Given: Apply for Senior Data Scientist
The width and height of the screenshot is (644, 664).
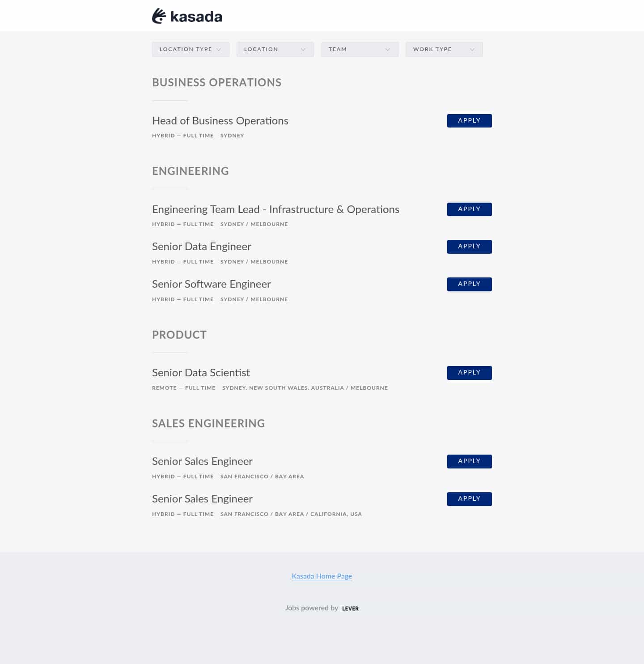Looking at the screenshot, I should click(469, 372).
